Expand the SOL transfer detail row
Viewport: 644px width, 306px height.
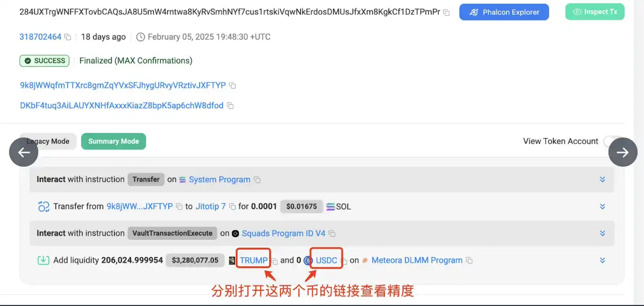602,206
